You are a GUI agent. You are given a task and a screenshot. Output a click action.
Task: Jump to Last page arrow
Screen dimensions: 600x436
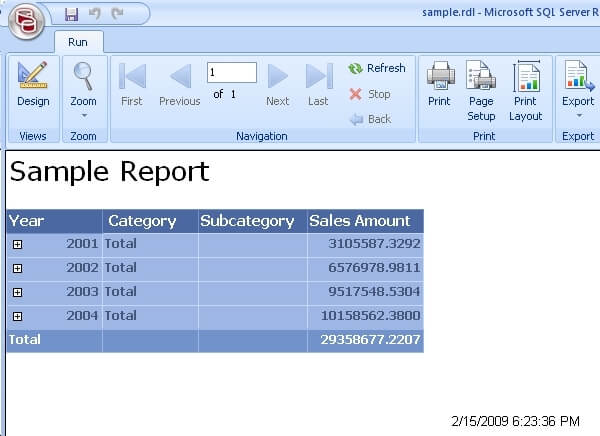point(318,77)
